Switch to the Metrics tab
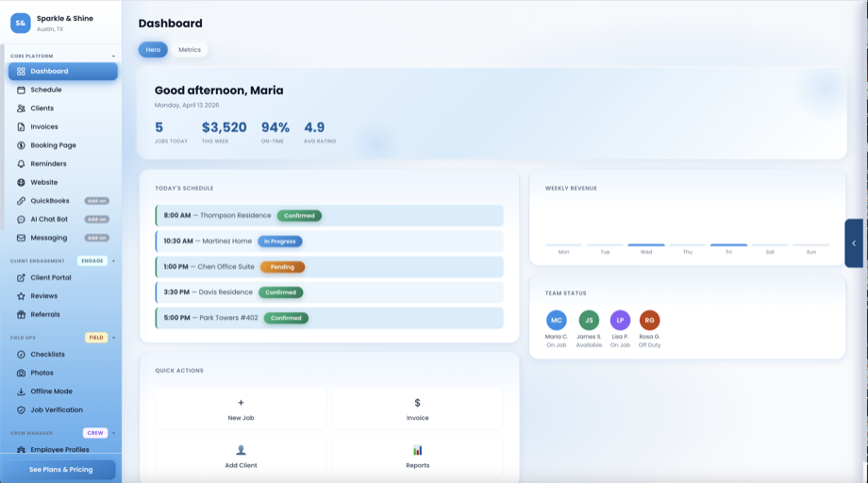 (189, 49)
